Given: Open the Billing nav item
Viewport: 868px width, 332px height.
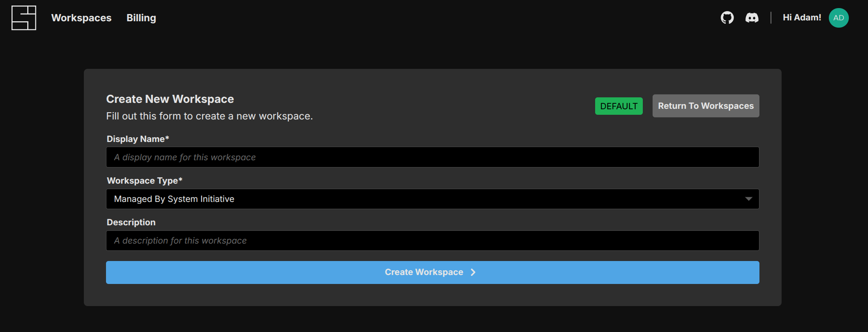Looking at the screenshot, I should (141, 18).
